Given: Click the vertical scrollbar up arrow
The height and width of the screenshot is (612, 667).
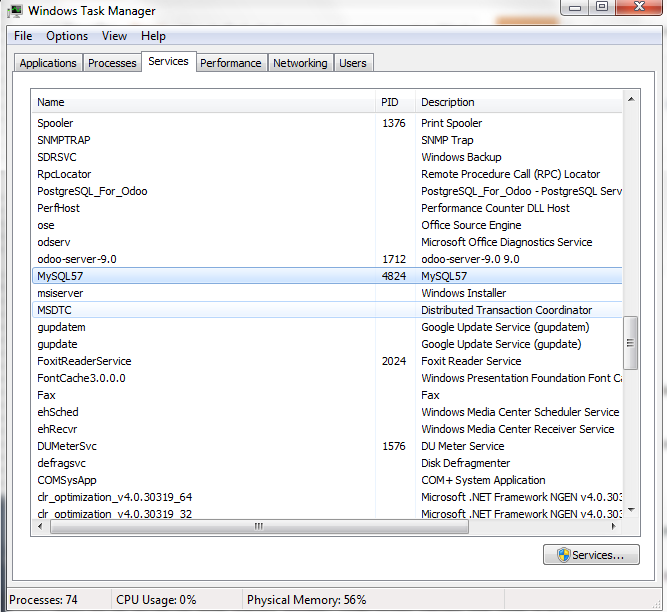Looking at the screenshot, I should 631,99.
